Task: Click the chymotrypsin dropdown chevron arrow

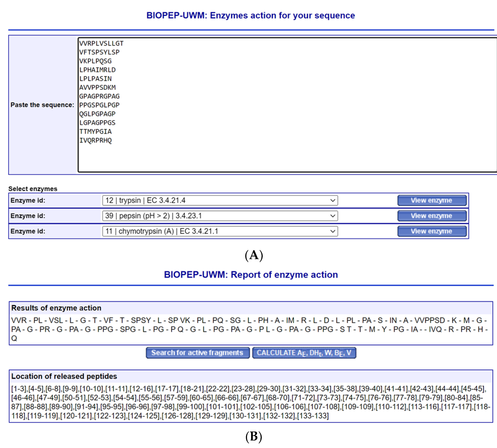Action: (x=333, y=231)
